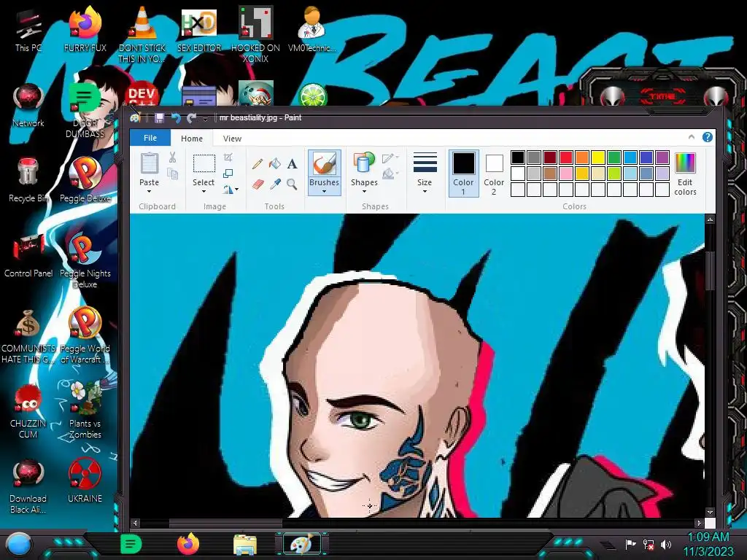Pick the black color swatch
The image size is (747, 560).
(518, 157)
